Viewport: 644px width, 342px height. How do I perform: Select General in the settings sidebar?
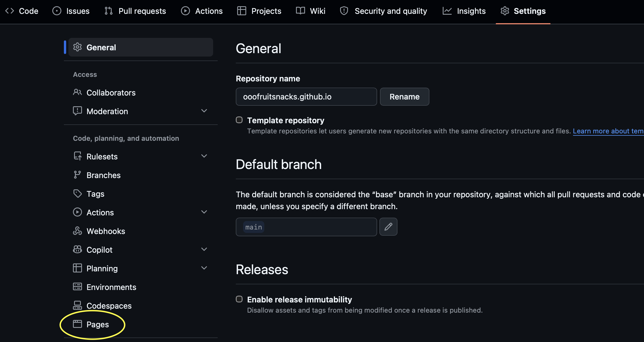point(141,47)
